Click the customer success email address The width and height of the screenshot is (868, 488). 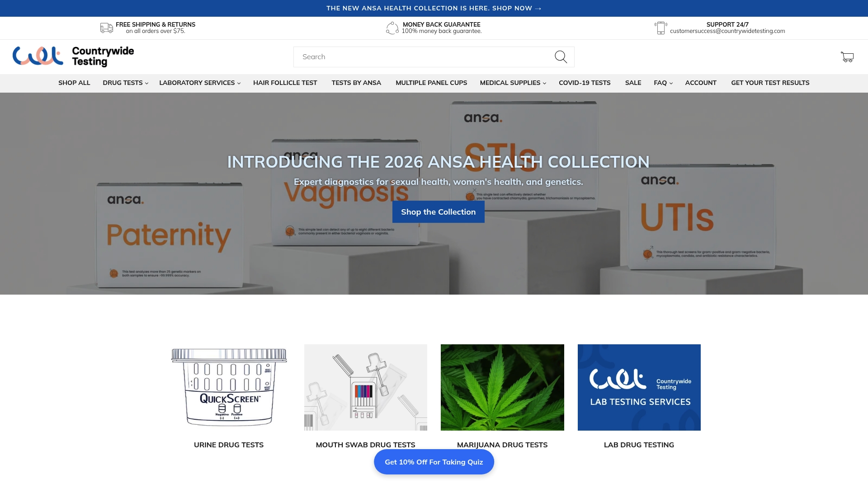[727, 31]
